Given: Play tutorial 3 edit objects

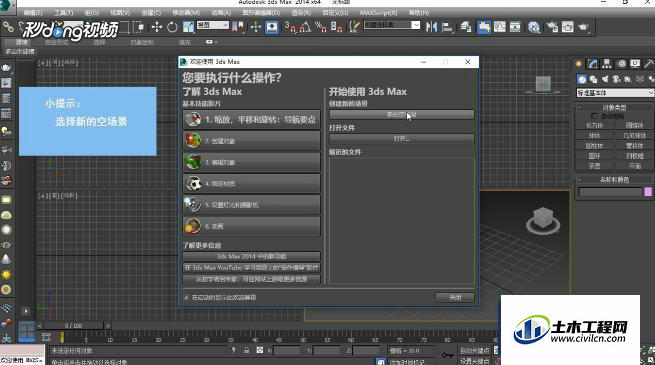Looking at the screenshot, I should click(x=251, y=162).
